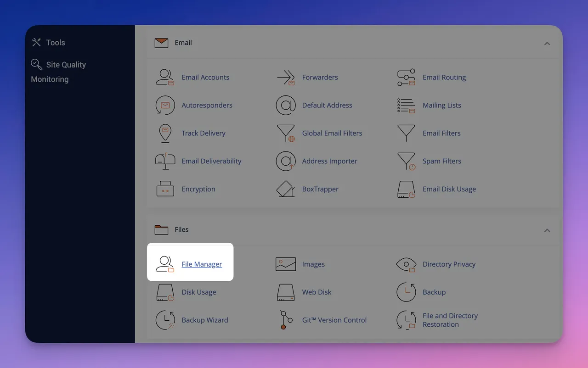588x368 pixels.
Task: Click the Images picture icon
Action: point(286,264)
